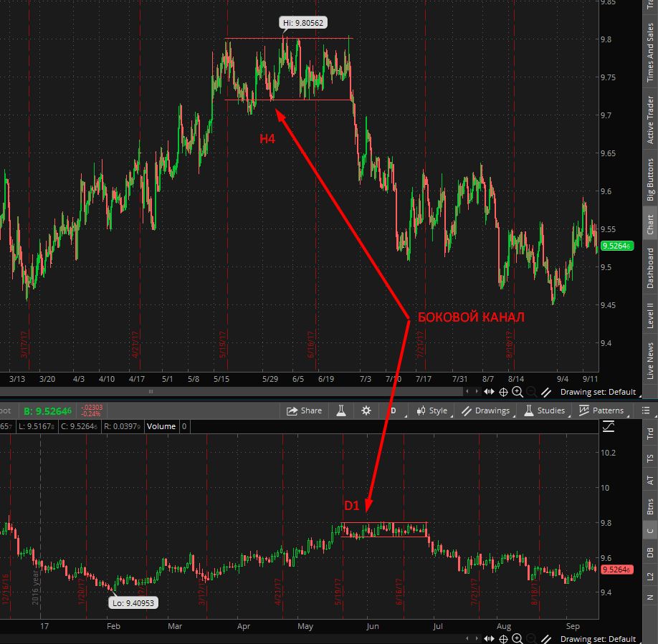The height and width of the screenshot is (644, 658).
Task: Click zoom in magnifier on lower chart
Action: coord(518,638)
